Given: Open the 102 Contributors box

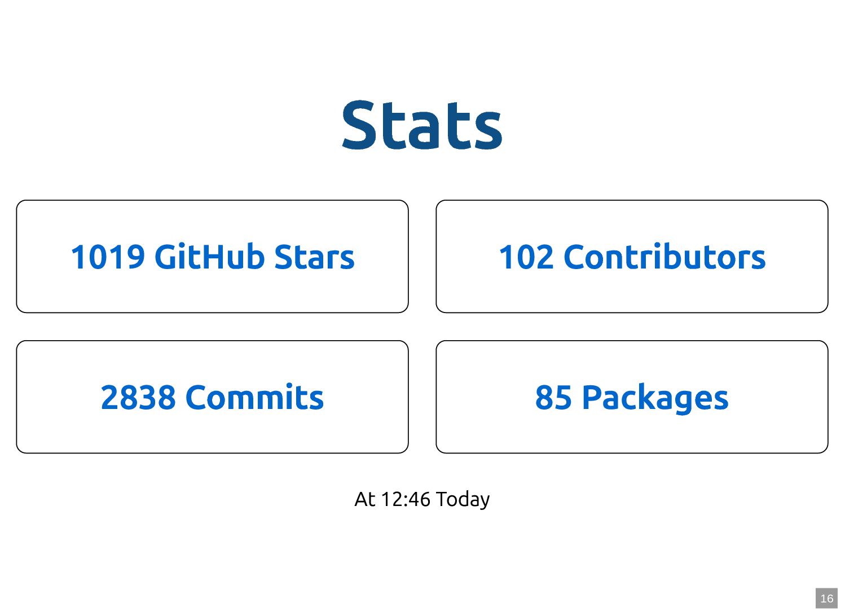Looking at the screenshot, I should [x=632, y=256].
